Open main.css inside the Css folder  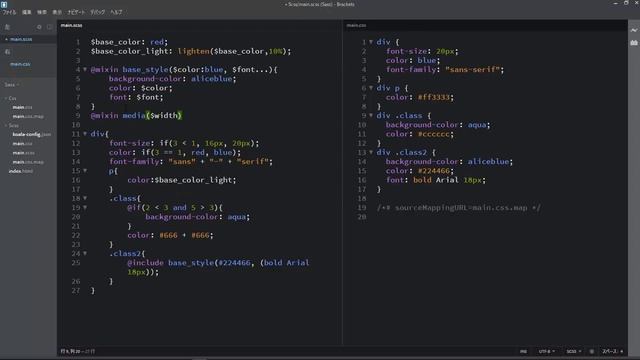click(x=22, y=107)
